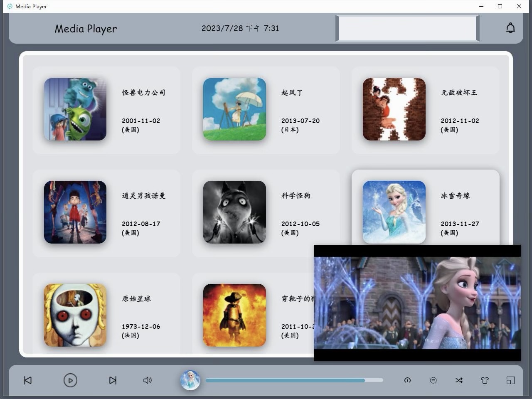Image resolution: width=532 pixels, height=399 pixels.
Task: Click the date and time display
Action: pyautogui.click(x=240, y=28)
